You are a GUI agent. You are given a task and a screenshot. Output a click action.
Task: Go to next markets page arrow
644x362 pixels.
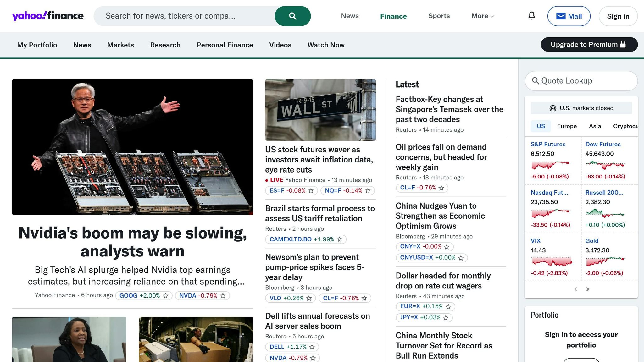pos(587,289)
